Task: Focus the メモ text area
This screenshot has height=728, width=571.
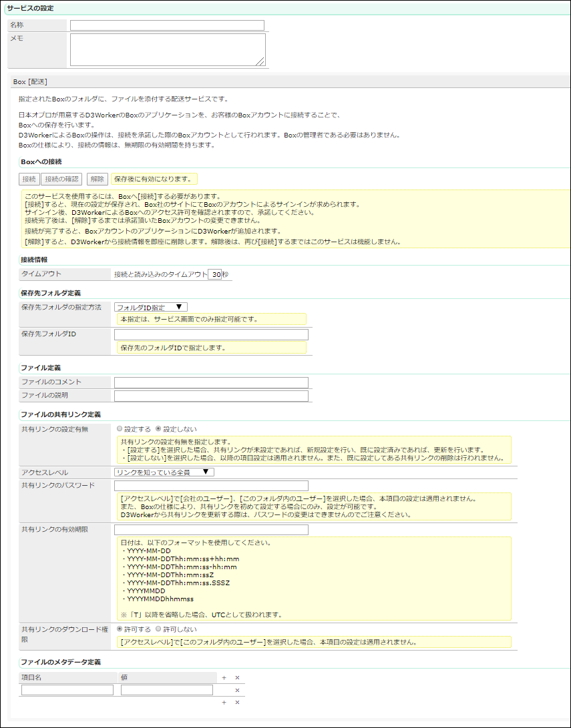Action: click(167, 49)
